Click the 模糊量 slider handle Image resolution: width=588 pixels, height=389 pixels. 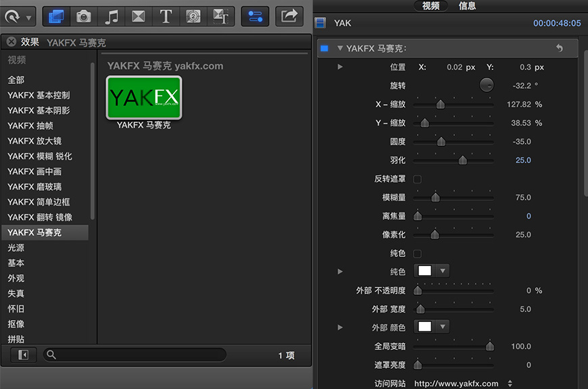(435, 197)
